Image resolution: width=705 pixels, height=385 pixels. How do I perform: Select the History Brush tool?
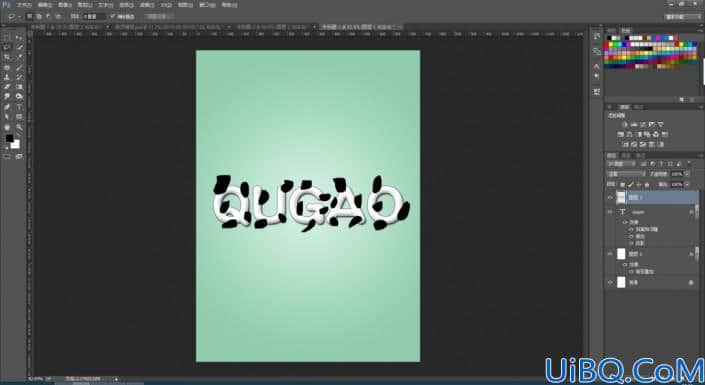pyautogui.click(x=19, y=77)
